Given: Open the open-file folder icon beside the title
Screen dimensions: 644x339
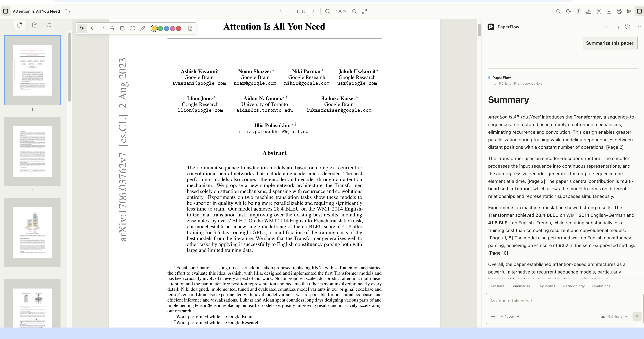Looking at the screenshot, I should pos(67,11).
